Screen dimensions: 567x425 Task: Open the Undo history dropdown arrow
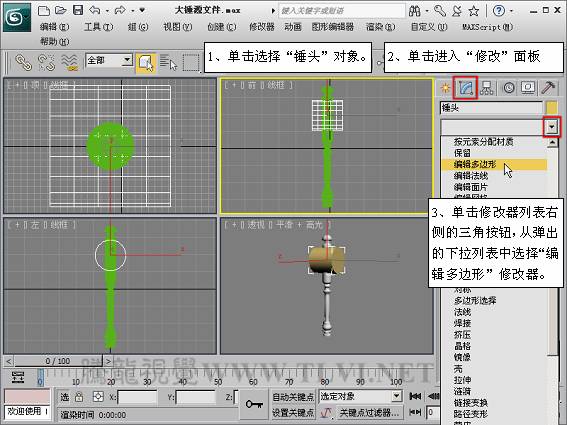click(x=107, y=11)
